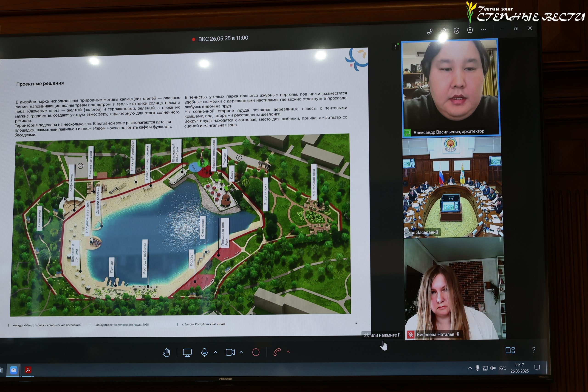Open the phone dial-in icon at top
The height and width of the screenshot is (392, 588).
(x=430, y=31)
